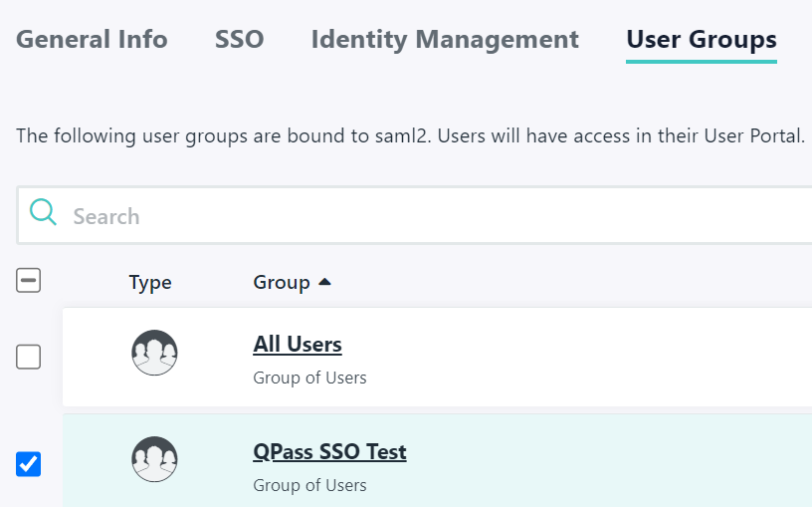Viewport: 812px width, 507px height.
Task: Select 'Group of Users' text under QPass SSO Test
Action: [x=309, y=485]
